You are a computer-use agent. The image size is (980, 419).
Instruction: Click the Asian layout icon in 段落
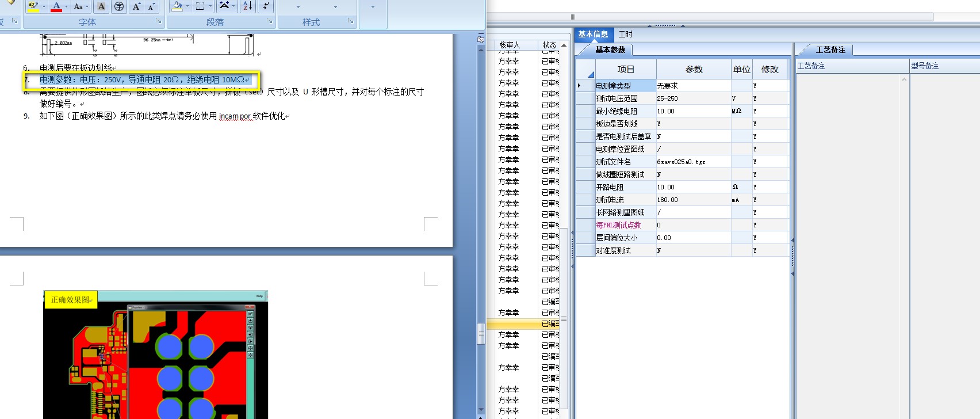224,6
